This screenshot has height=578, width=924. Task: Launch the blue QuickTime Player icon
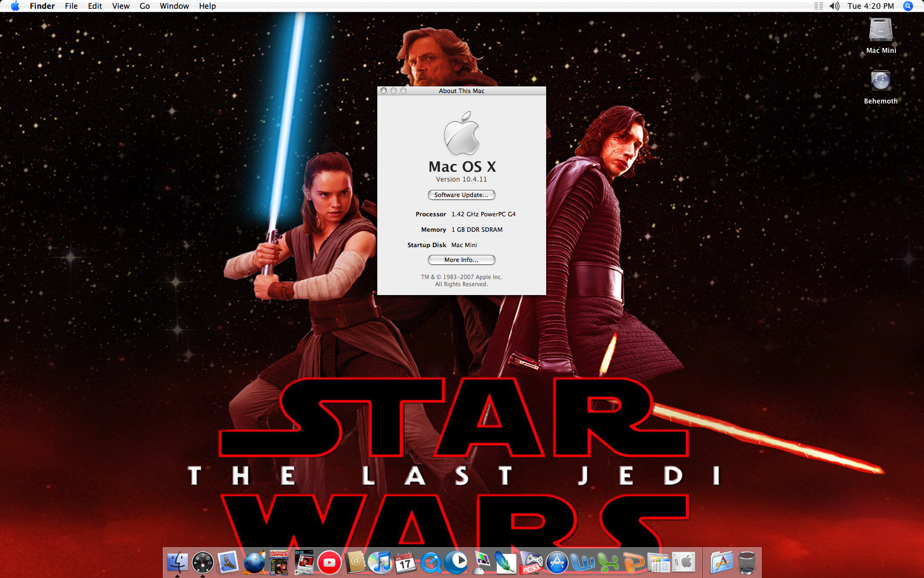[431, 562]
